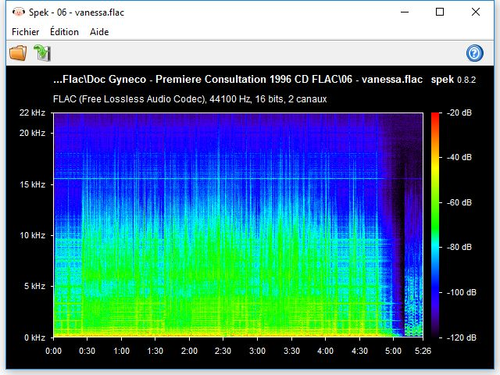The height and width of the screenshot is (375, 500).
Task: Click the -120 dB scale label
Action: click(x=461, y=338)
